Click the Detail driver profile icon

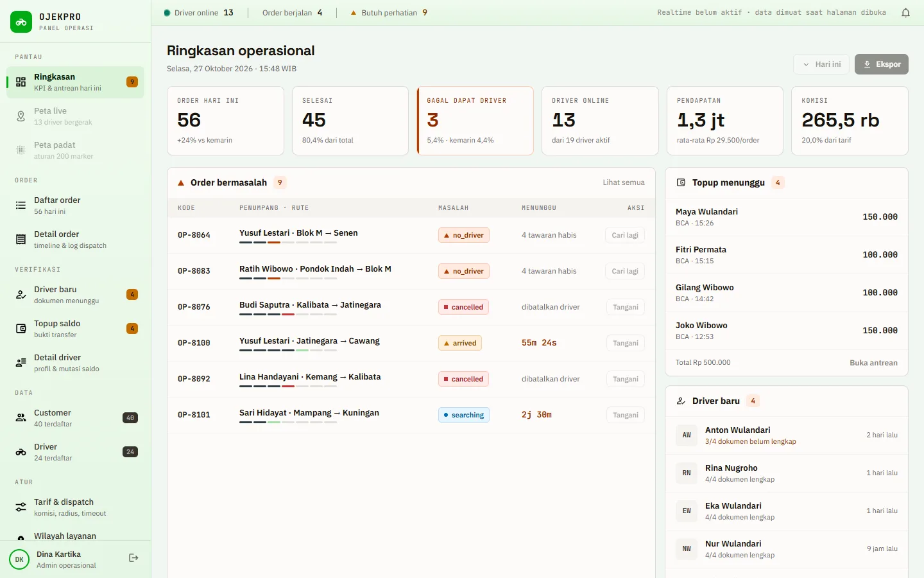pyautogui.click(x=21, y=363)
